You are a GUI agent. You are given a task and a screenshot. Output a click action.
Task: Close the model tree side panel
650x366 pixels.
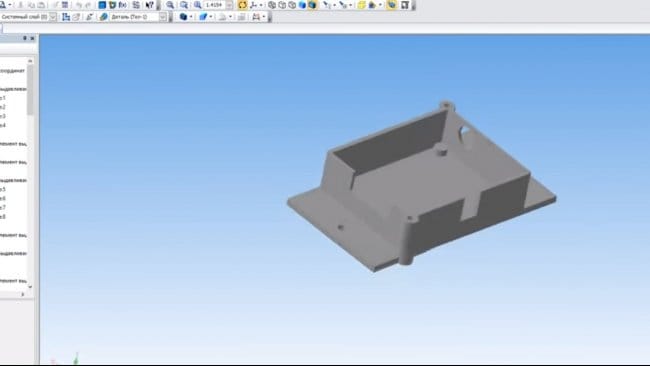tap(32, 38)
